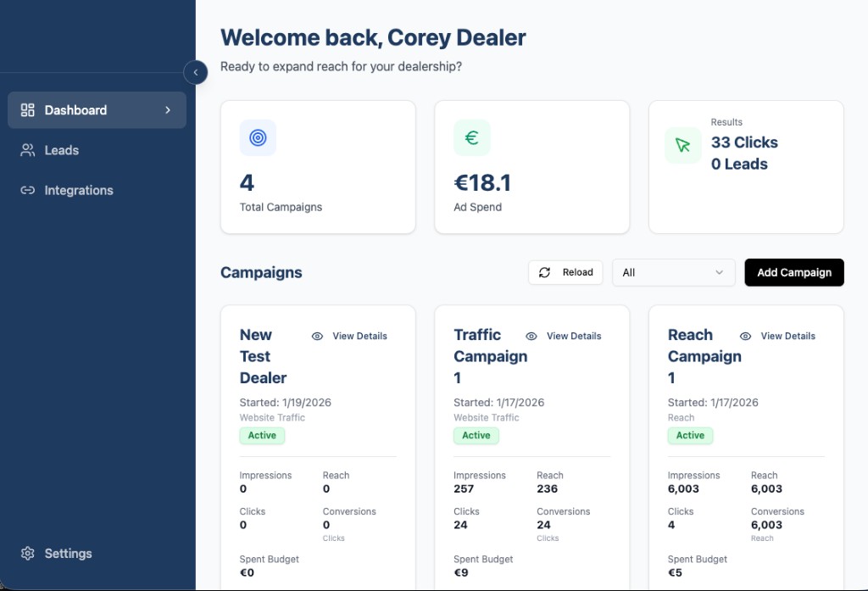The height and width of the screenshot is (591, 868).
Task: Click the Settings gear icon
Action: coord(28,554)
